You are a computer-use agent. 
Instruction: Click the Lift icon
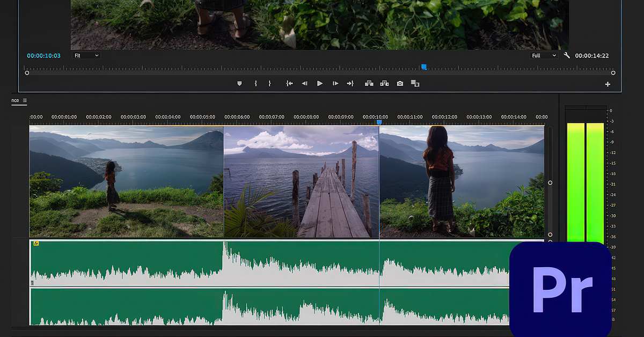pos(369,83)
